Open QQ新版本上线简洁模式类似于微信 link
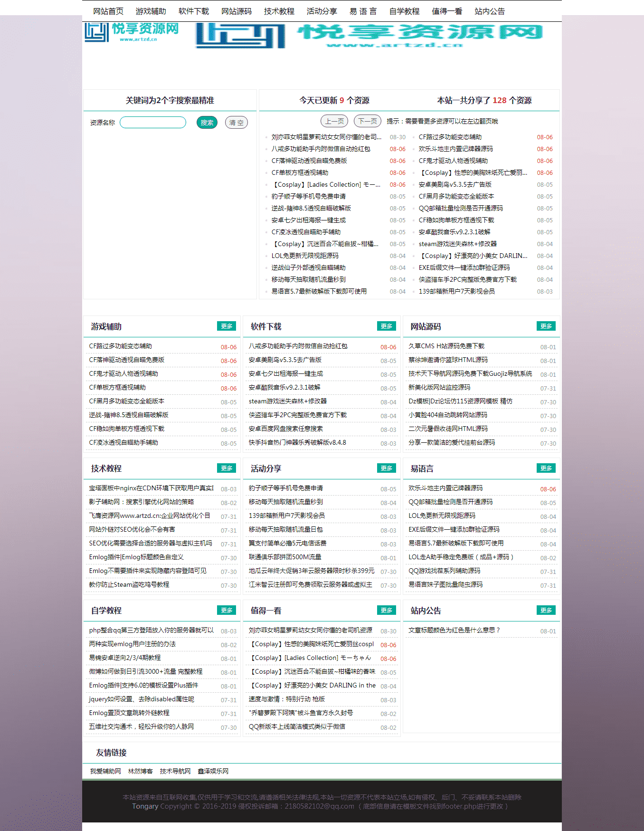This screenshot has height=831, width=644. click(297, 726)
